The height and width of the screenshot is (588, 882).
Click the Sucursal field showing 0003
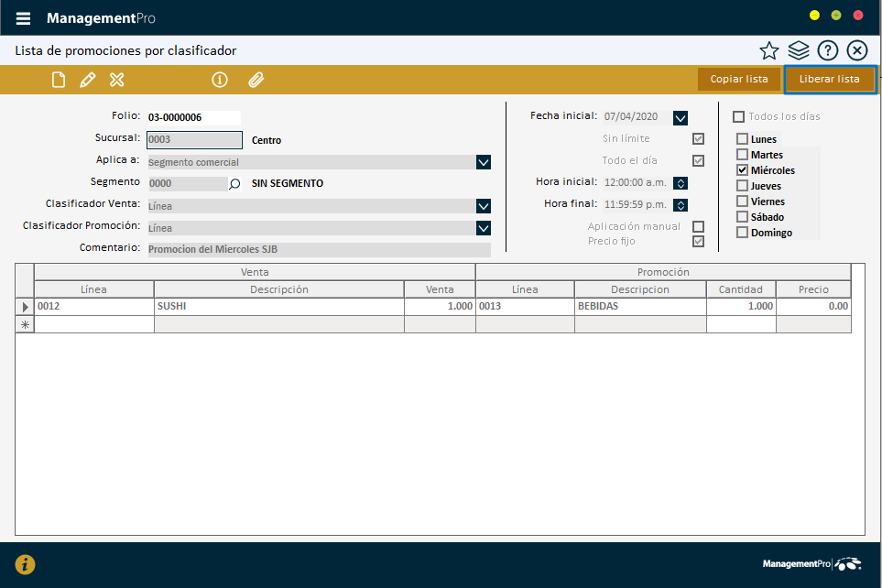[x=194, y=140]
